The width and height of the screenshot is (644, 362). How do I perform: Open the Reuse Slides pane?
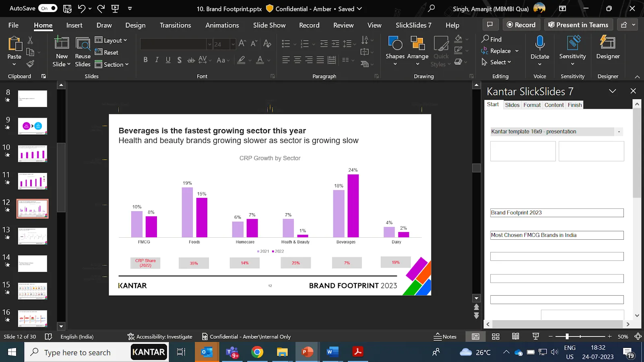point(83,51)
